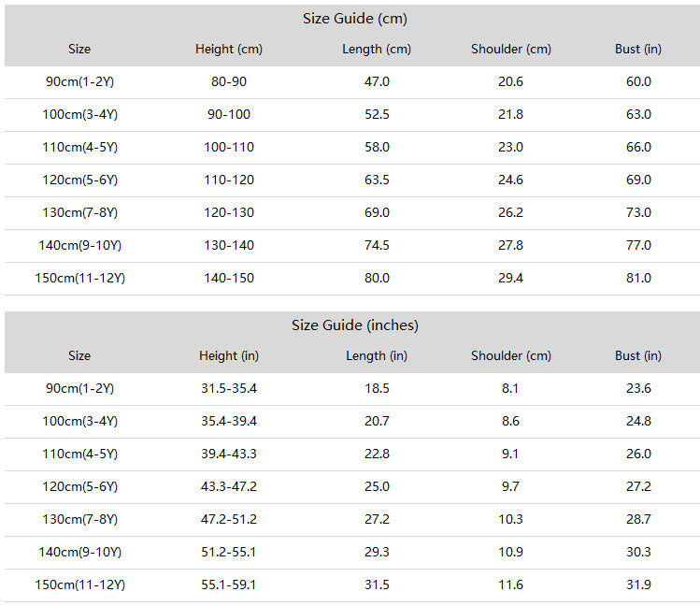Select the 90cm(1-2Y) row in the cm table
This screenshot has height=606, width=700.
[x=79, y=81]
